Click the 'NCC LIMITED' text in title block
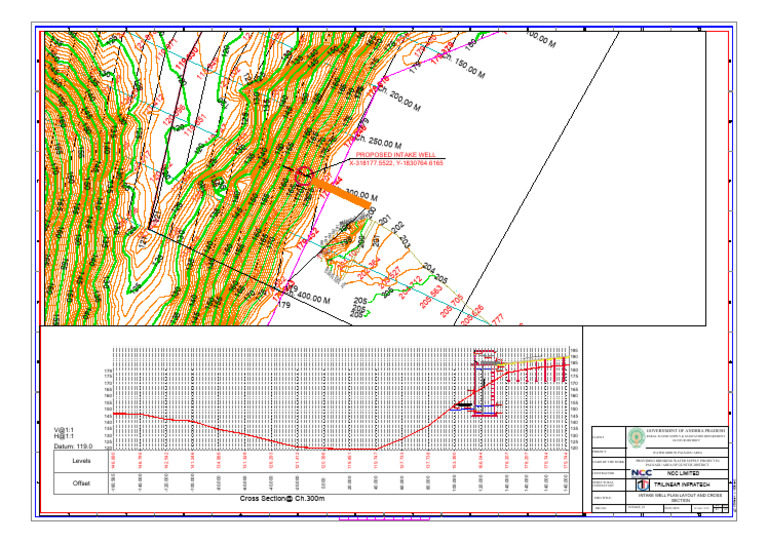 683,473
